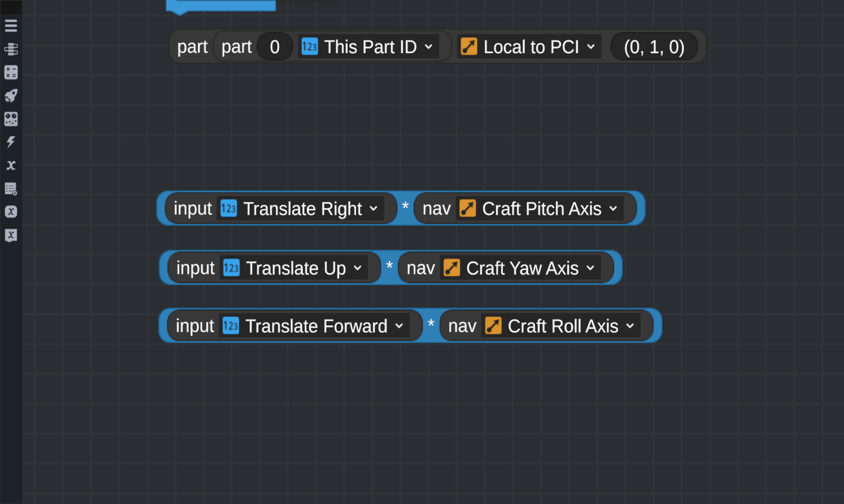Open the Custom Expressions rounded x icon
844x504 pixels.
coord(11,212)
